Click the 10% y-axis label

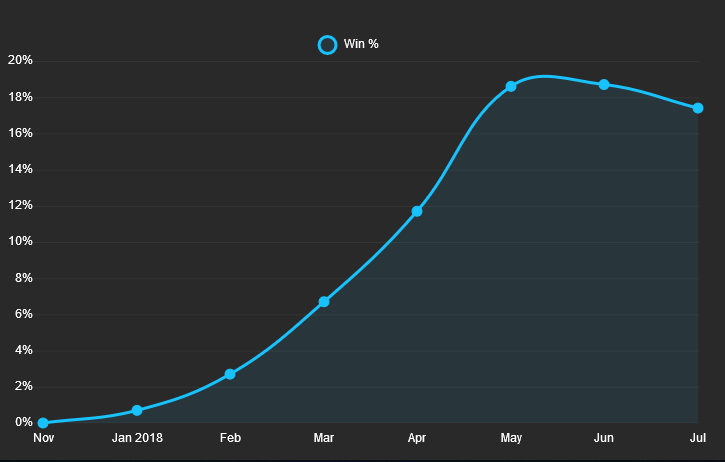click(x=20, y=241)
